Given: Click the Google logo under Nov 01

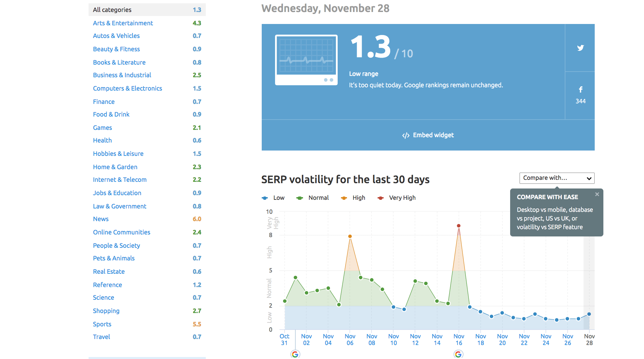Looking at the screenshot, I should point(295,354).
